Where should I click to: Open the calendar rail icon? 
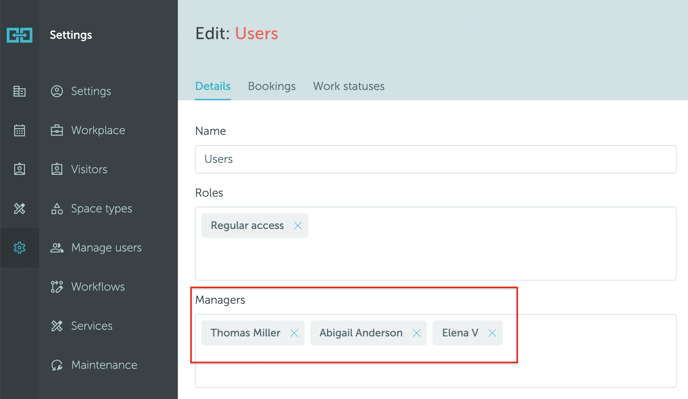pos(19,130)
